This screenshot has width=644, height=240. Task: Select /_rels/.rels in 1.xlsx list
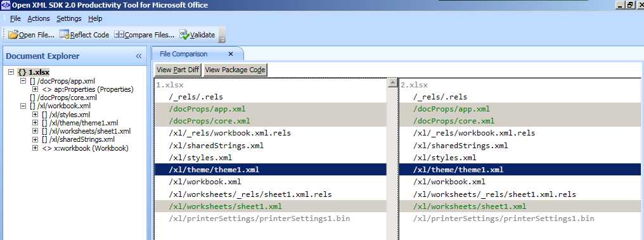click(271, 97)
